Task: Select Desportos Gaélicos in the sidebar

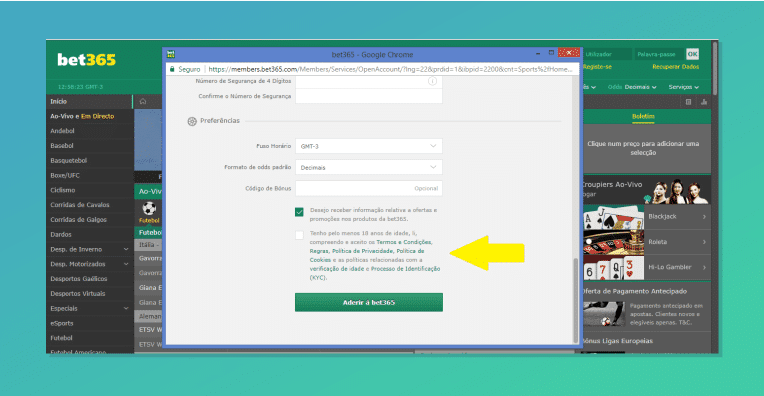Action: coord(90,279)
